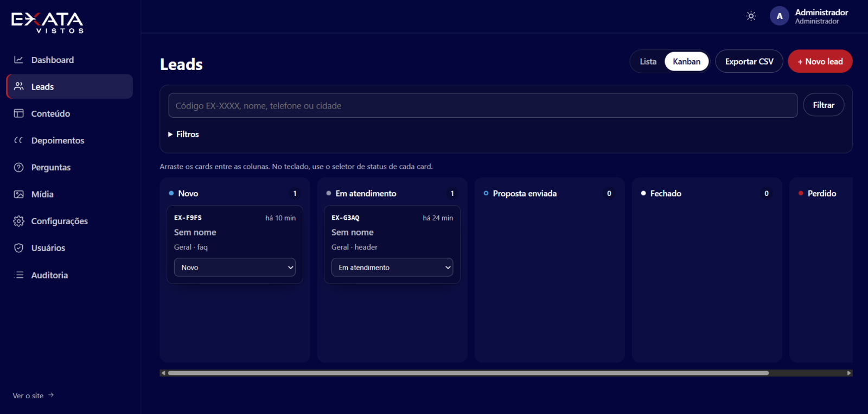Click the scrollbar left arrow
This screenshot has height=414, width=868.
pyautogui.click(x=163, y=373)
